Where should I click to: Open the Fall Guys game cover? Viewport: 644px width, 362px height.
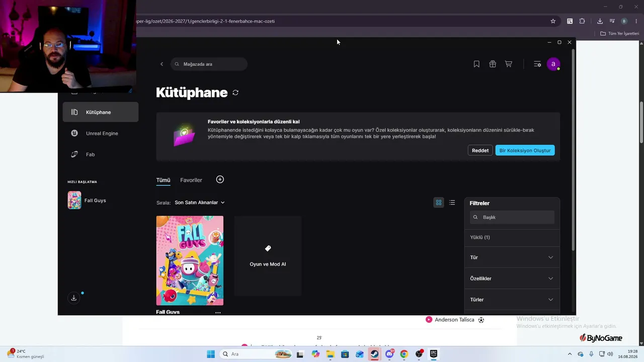[x=190, y=260]
